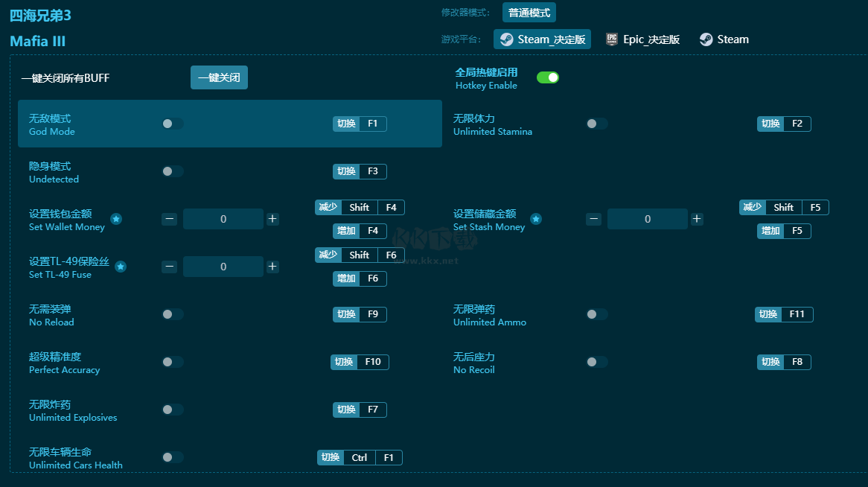The height and width of the screenshot is (487, 868).
Task: Click the Steam logo beside the plain Steam option
Action: (706, 39)
